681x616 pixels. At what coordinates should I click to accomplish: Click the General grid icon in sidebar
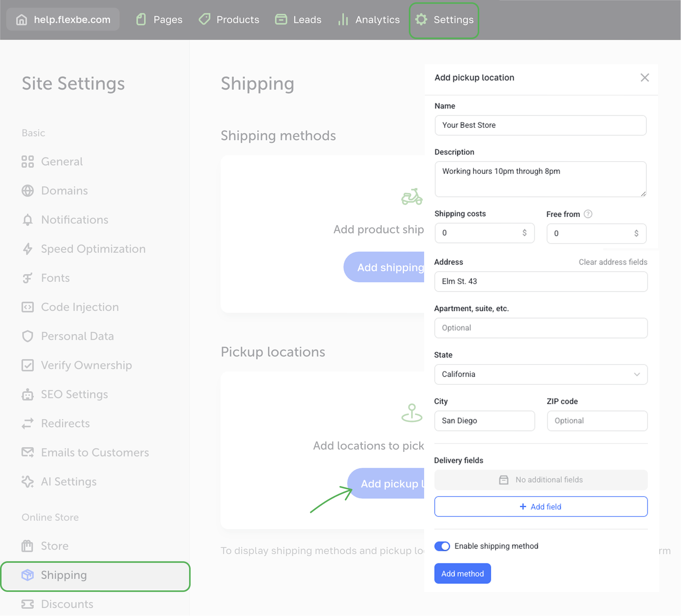(28, 162)
